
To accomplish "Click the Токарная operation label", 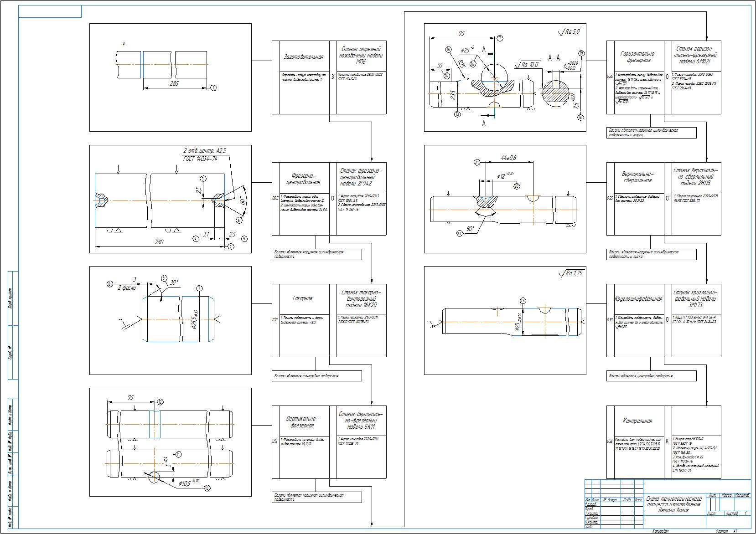I will pyautogui.click(x=302, y=298).
